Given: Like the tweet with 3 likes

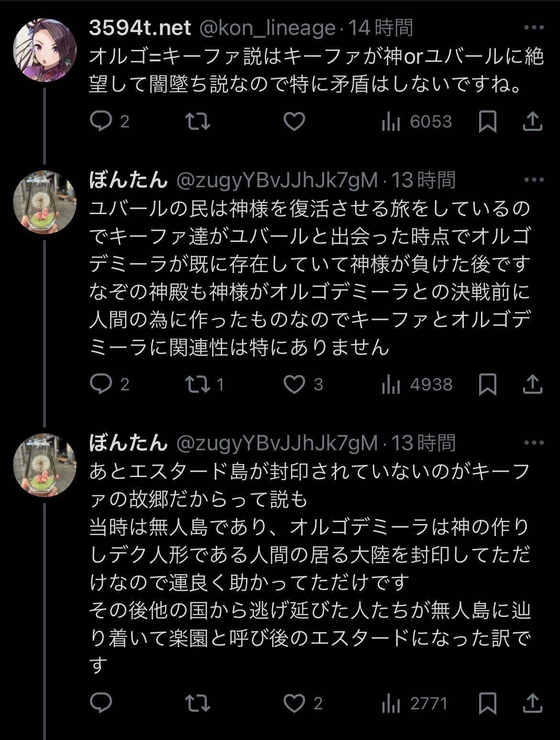Looking at the screenshot, I should [303, 385].
